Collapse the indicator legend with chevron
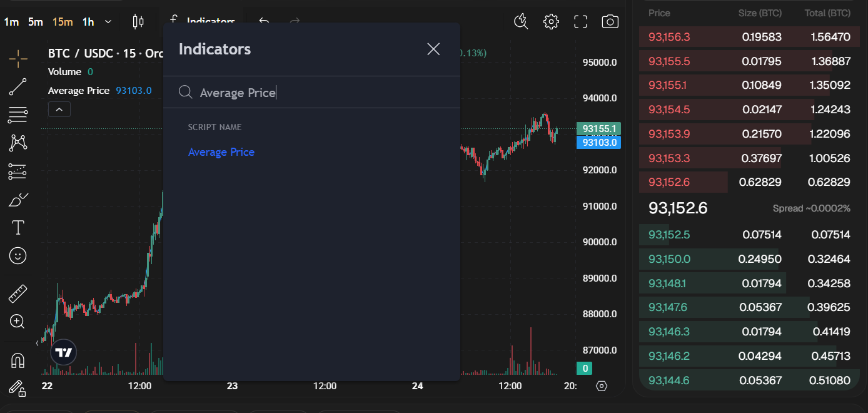868x413 pixels. point(59,110)
